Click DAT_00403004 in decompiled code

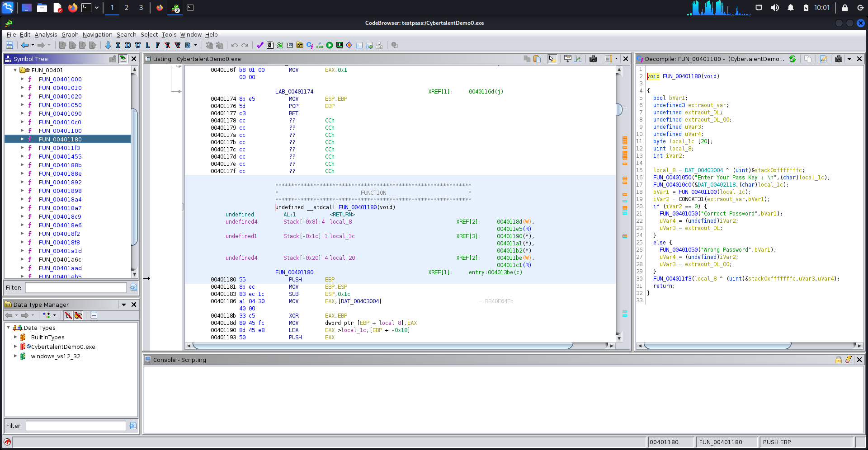(x=704, y=170)
